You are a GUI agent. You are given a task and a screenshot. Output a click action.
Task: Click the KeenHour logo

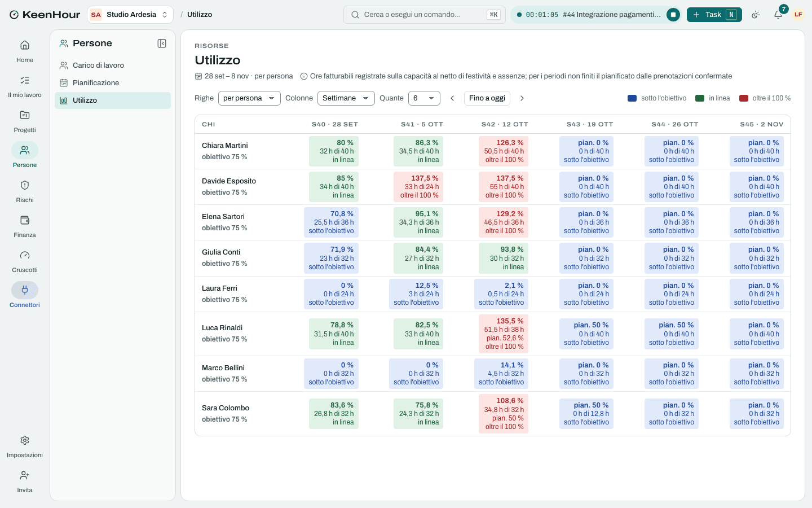tap(45, 15)
